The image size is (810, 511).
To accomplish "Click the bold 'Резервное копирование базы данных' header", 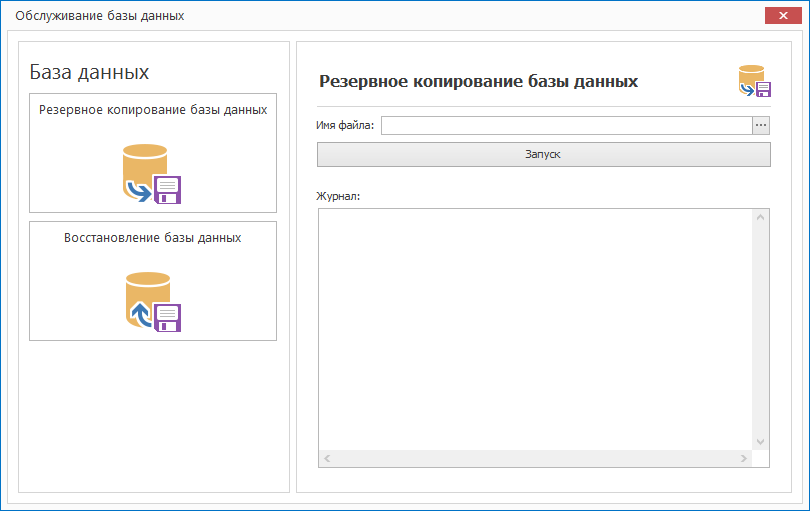I will coord(478,81).
